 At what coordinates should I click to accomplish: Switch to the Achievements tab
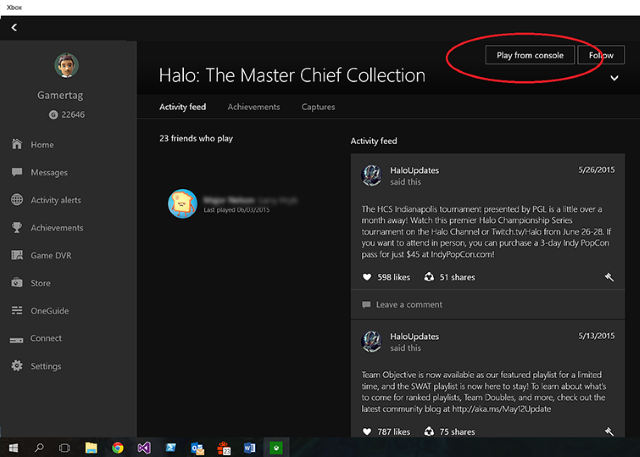click(x=254, y=107)
